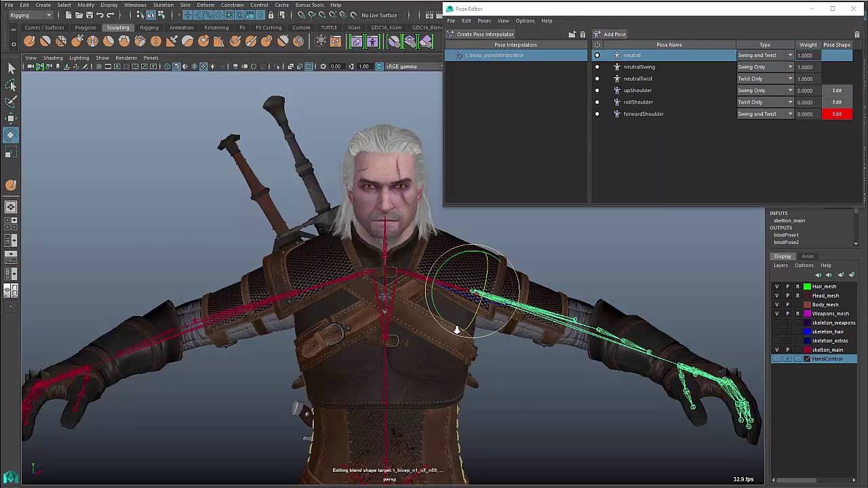Click the weight field of the neutralSwing pose
868x488 pixels.
[x=808, y=67]
